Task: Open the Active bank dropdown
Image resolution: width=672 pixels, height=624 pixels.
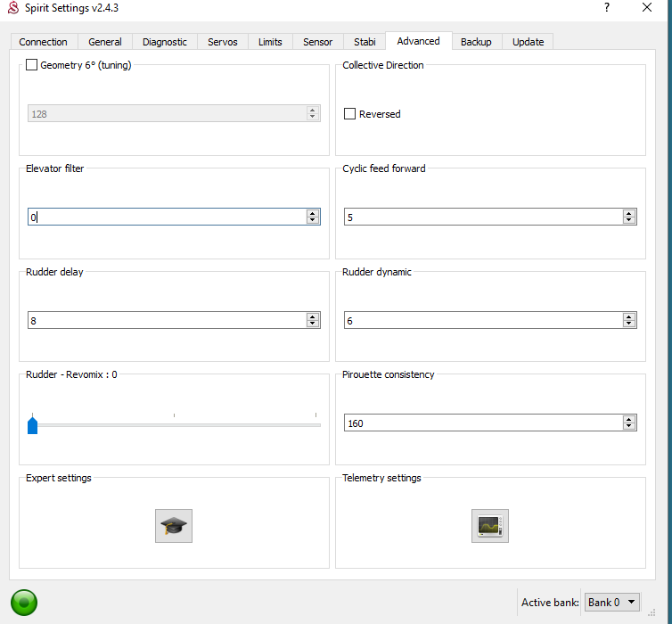Action: point(612,603)
